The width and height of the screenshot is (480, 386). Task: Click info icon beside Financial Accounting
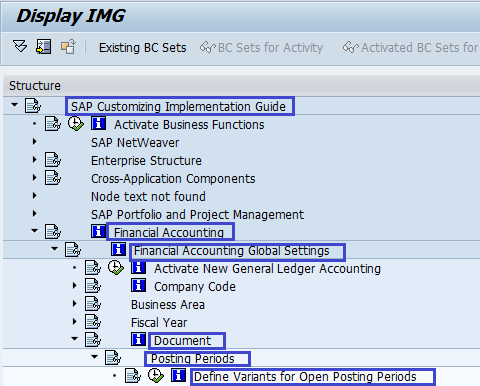pyautogui.click(x=99, y=231)
